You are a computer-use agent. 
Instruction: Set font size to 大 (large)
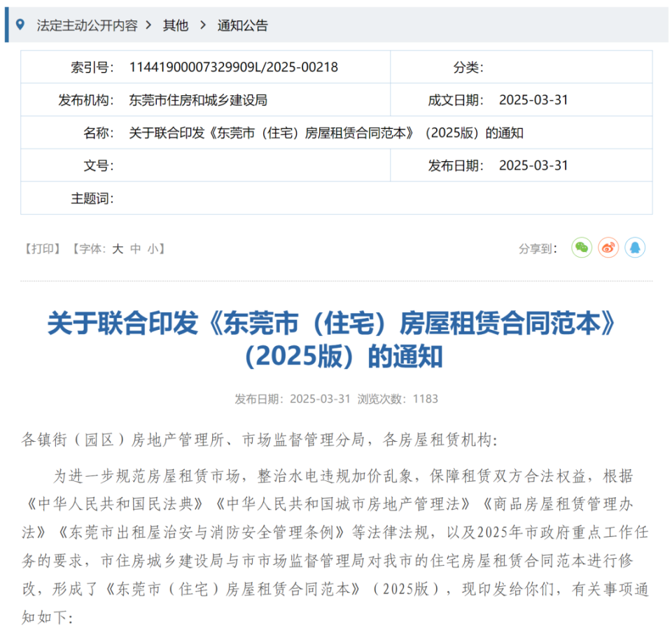pyautogui.click(x=118, y=249)
